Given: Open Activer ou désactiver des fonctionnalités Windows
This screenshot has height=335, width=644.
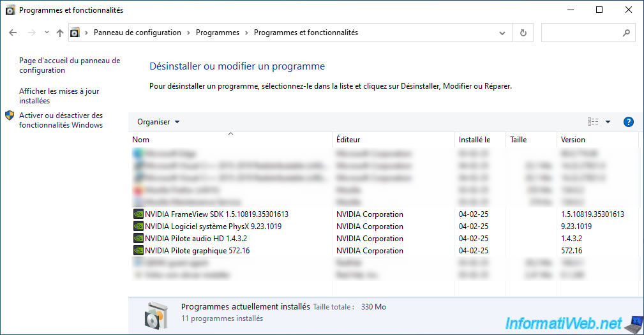Looking at the screenshot, I should coord(61,120).
